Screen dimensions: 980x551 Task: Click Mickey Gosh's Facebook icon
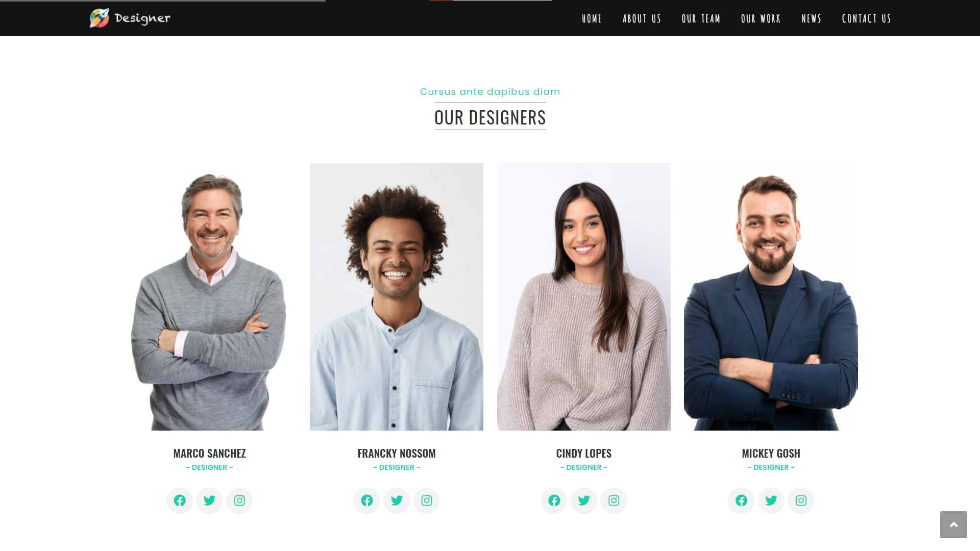(741, 500)
